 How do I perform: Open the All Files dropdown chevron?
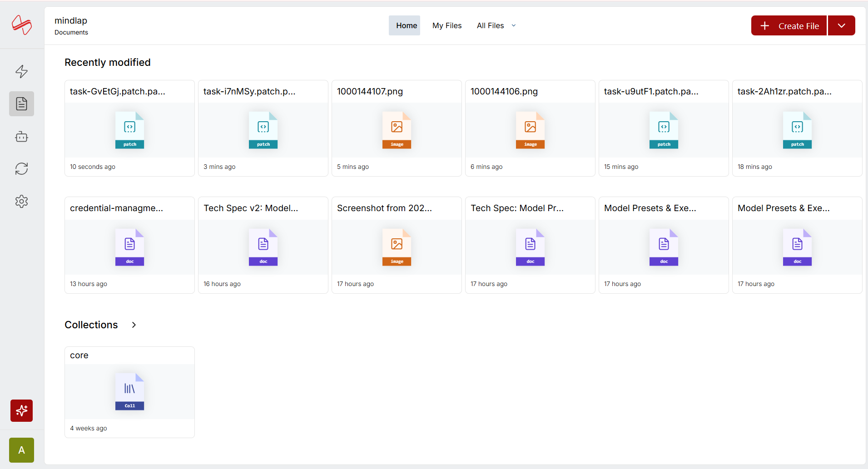pyautogui.click(x=514, y=25)
